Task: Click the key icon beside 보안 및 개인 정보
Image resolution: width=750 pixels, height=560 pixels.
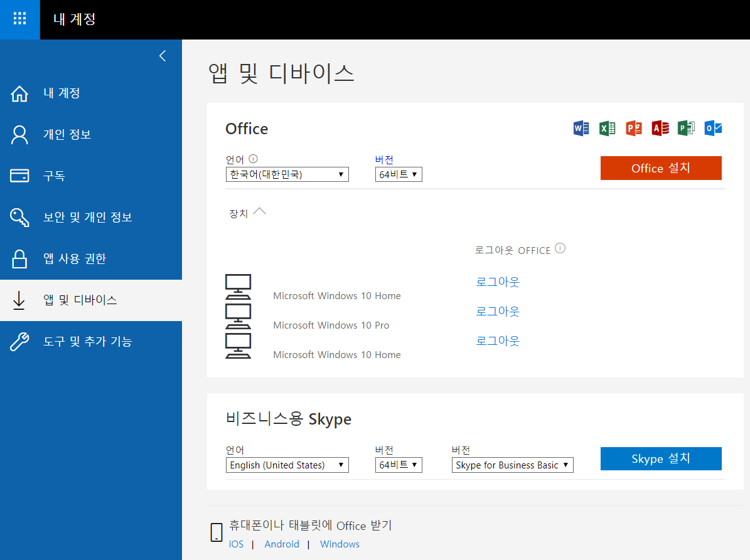Action: [19, 218]
